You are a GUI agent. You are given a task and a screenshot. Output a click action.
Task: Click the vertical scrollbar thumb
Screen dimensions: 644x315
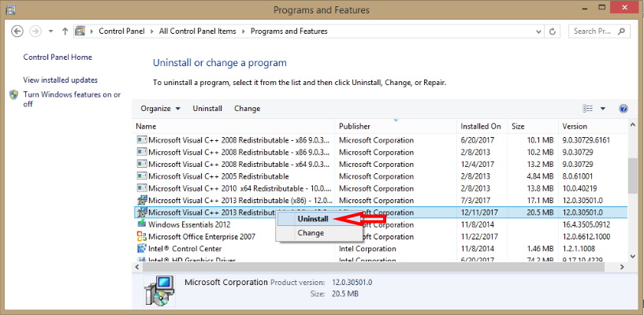click(633, 176)
